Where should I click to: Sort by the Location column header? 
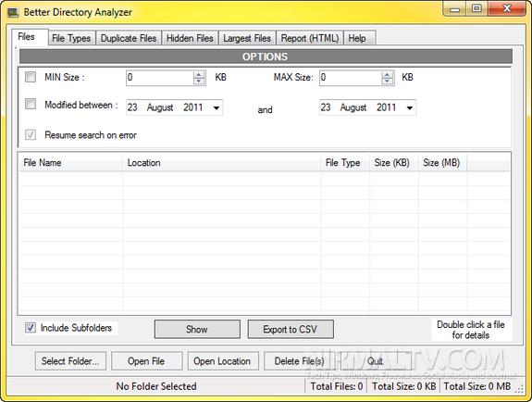pos(222,163)
